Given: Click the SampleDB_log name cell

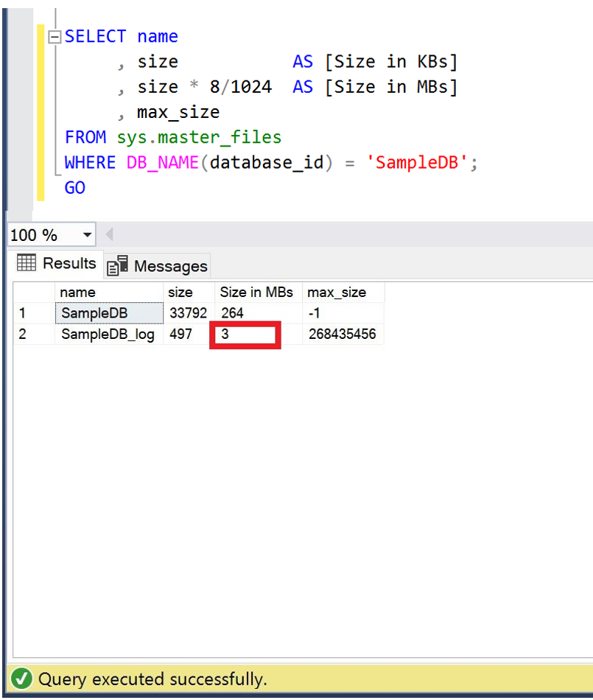Looking at the screenshot, I should (108, 335).
